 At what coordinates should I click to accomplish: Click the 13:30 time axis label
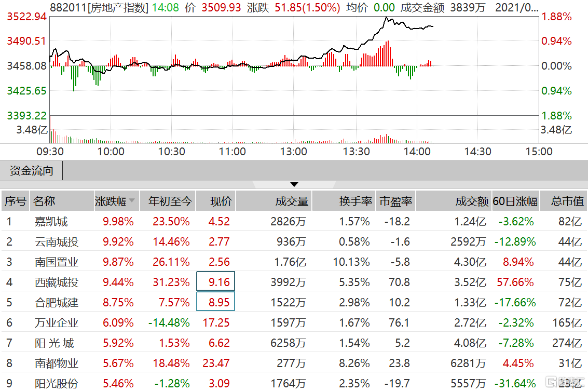[356, 152]
